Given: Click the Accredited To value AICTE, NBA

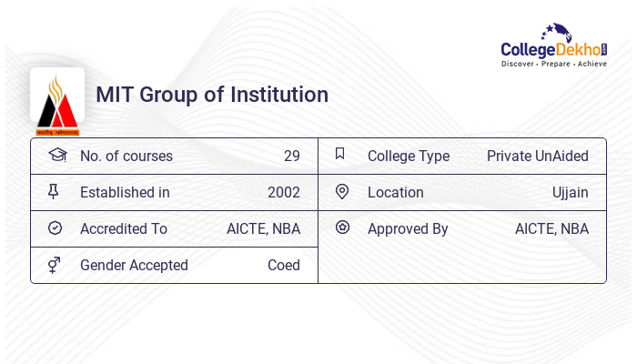Looking at the screenshot, I should click(x=263, y=228).
